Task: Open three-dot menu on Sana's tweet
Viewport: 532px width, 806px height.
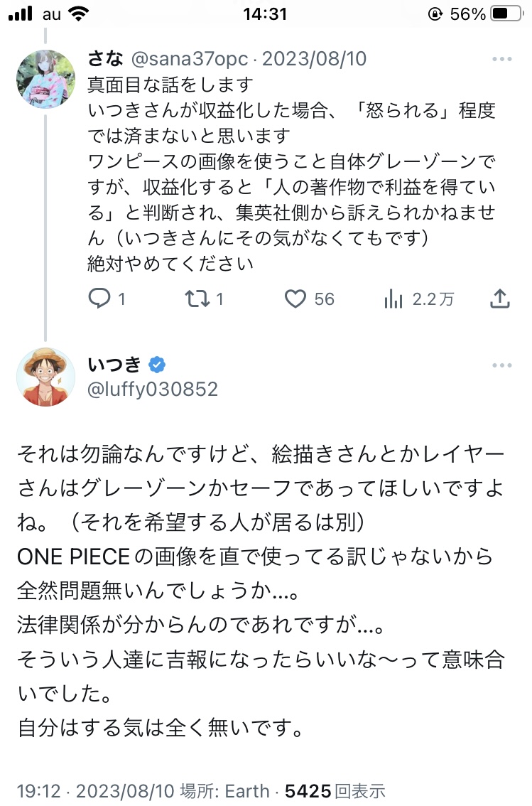Action: pyautogui.click(x=501, y=60)
